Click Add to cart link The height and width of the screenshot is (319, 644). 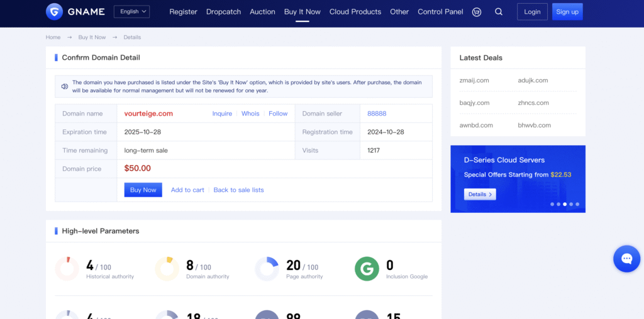click(x=187, y=190)
